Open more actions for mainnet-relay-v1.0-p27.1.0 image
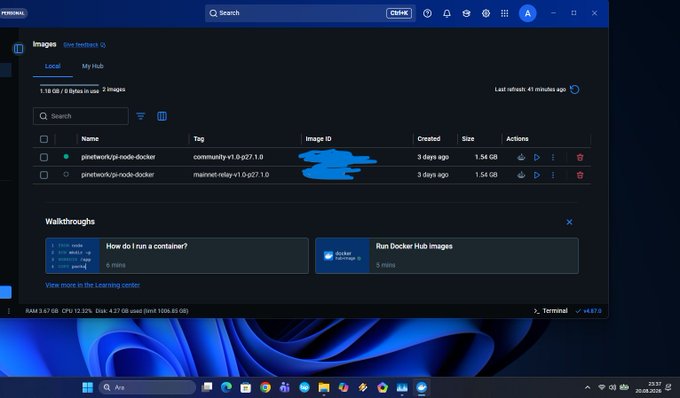This screenshot has width=680, height=398. (552, 175)
